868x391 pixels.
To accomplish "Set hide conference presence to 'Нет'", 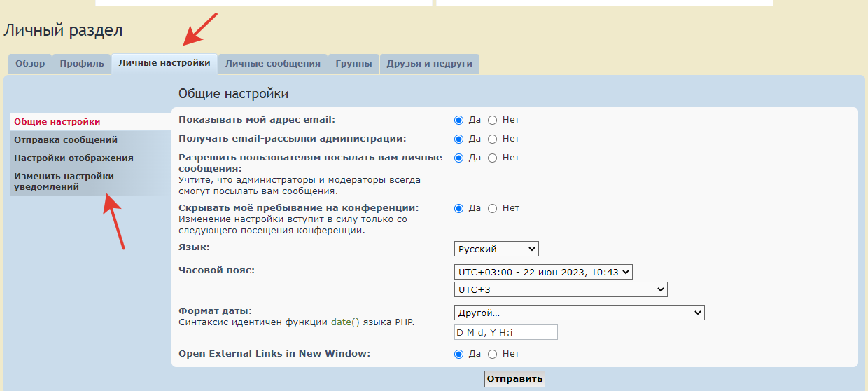I will tap(492, 208).
